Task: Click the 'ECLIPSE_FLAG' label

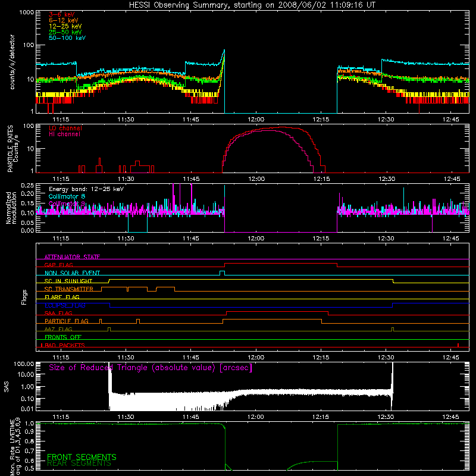Action: (65, 305)
